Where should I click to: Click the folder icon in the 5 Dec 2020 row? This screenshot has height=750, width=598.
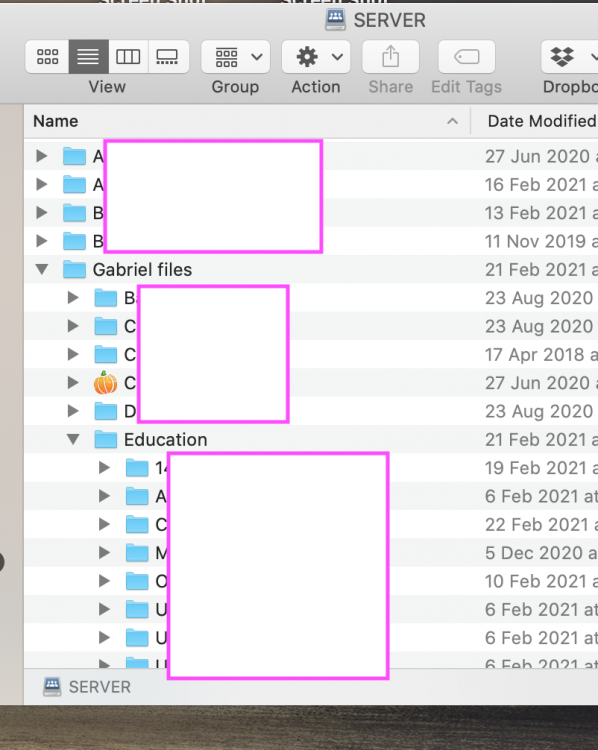137,552
